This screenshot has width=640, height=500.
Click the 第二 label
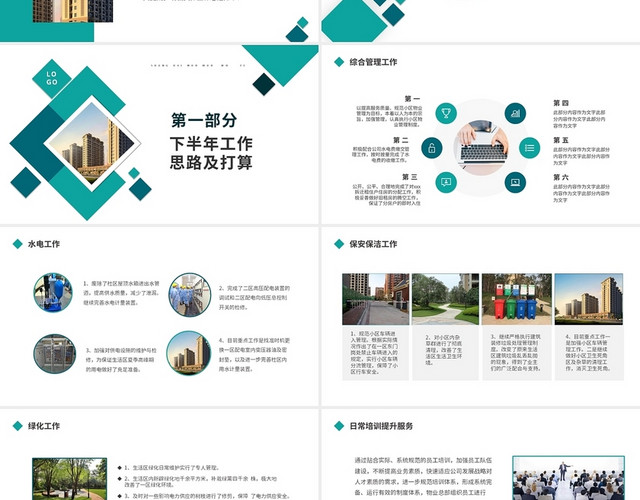click(x=401, y=140)
